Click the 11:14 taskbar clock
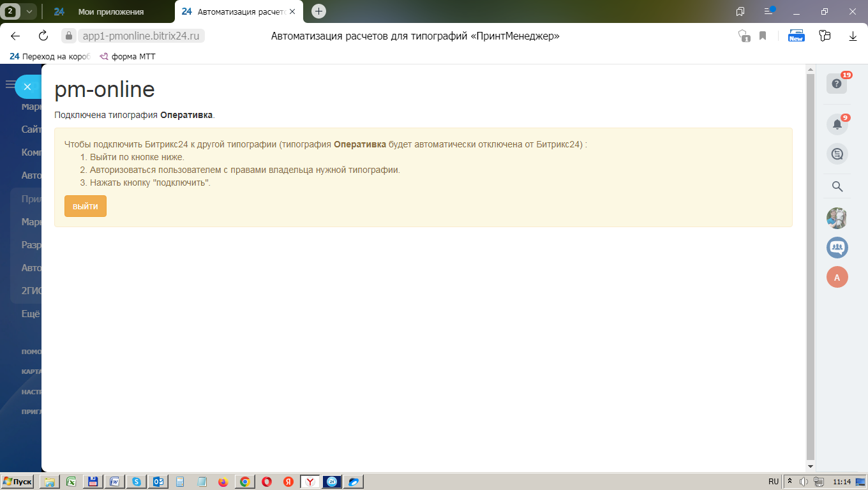The height and width of the screenshot is (490, 868). (842, 482)
